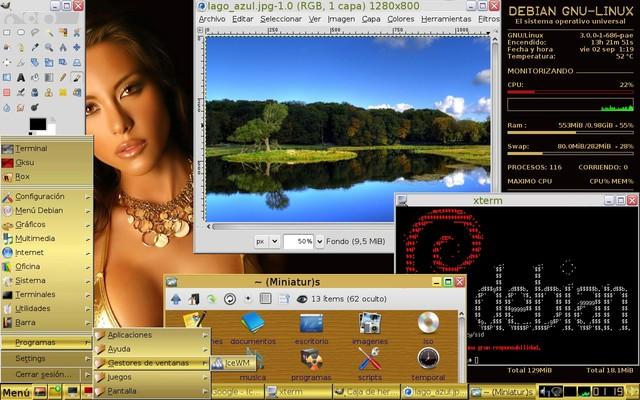Toggle hidden files eye icon in Rox
The image size is (640, 400).
[x=302, y=299]
